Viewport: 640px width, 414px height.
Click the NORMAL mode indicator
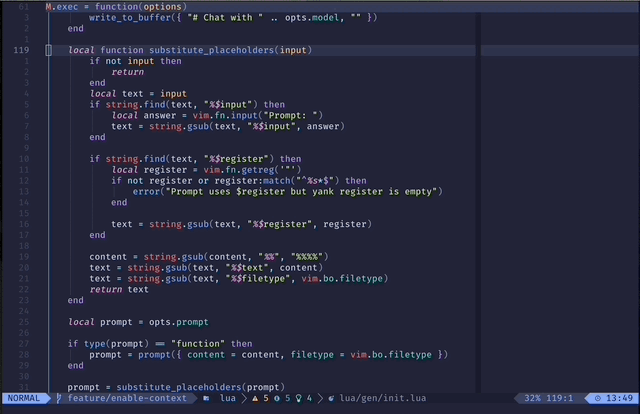click(x=24, y=398)
